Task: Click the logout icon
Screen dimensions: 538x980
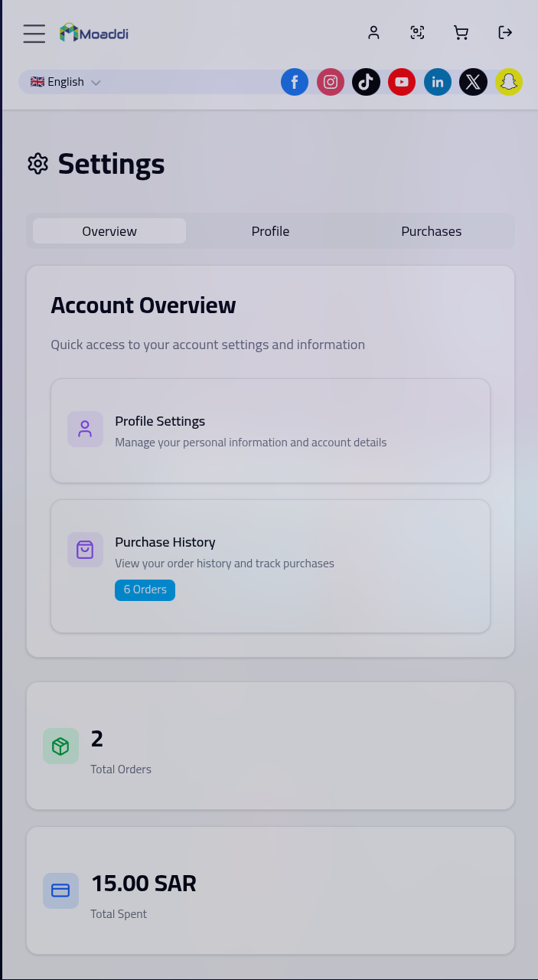Action: pyautogui.click(x=505, y=33)
